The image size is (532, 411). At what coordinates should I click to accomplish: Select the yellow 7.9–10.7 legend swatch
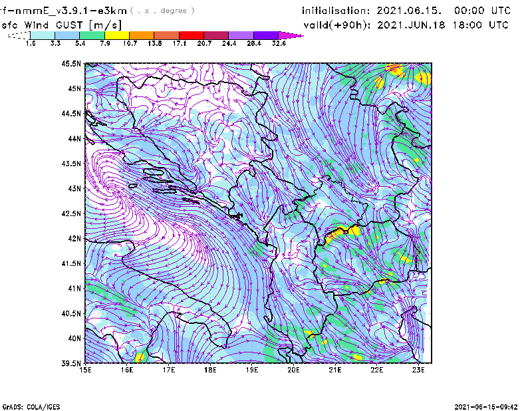(x=117, y=35)
